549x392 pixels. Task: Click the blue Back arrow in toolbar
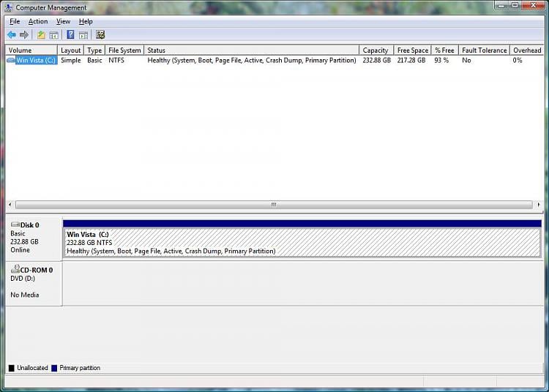[x=12, y=34]
